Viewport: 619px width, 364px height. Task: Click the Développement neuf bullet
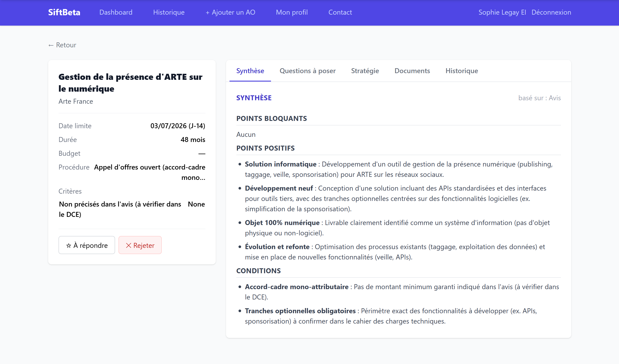coord(396,198)
